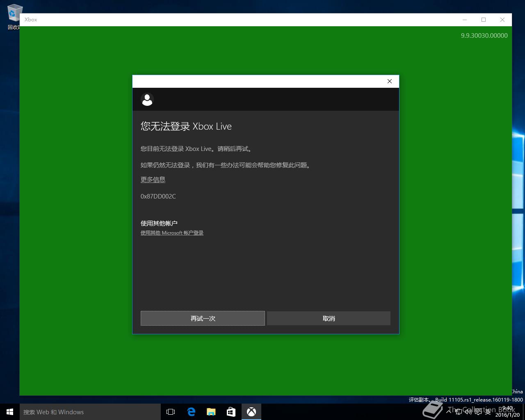The height and width of the screenshot is (420, 525).
Task: Select the Recycle Bin desktop icon
Action: pos(14,17)
